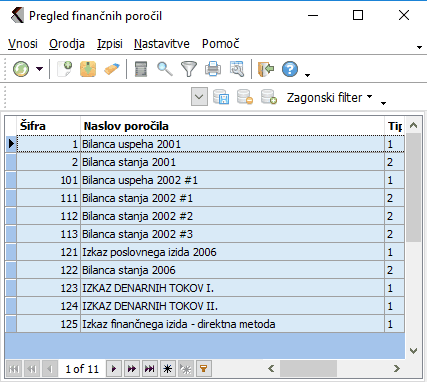Click the application icon in title bar
The image size is (427, 382).
click(x=17, y=15)
